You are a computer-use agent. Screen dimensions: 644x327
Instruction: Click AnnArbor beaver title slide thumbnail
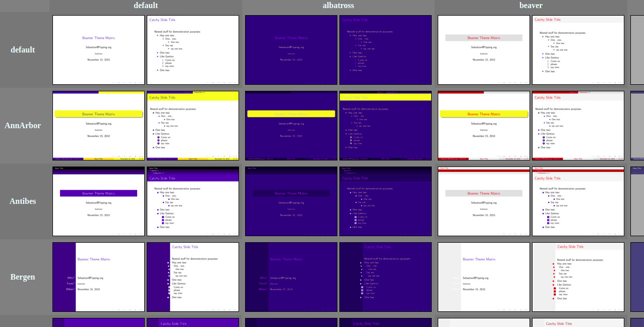point(484,126)
